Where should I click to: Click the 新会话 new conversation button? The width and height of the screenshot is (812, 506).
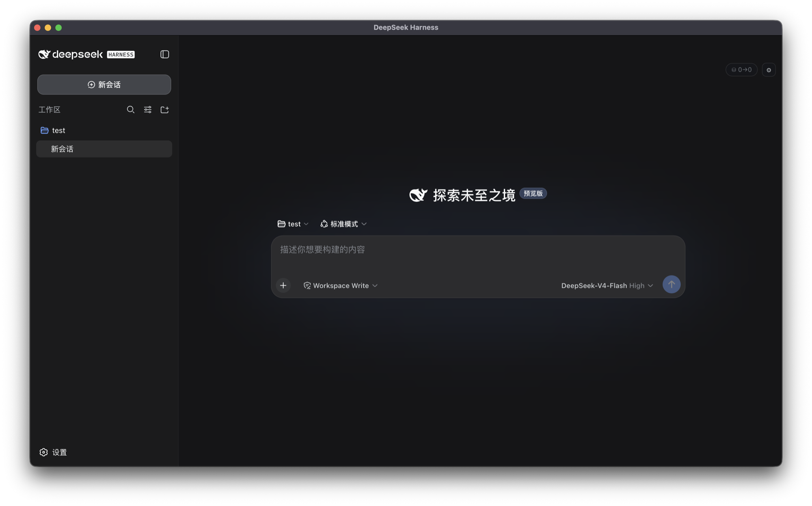pos(104,84)
